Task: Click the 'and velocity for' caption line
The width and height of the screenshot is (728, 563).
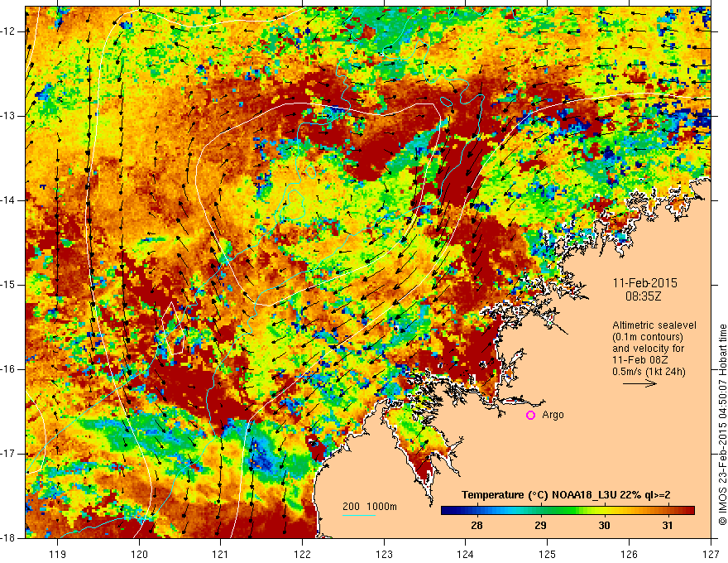Action: (648, 349)
